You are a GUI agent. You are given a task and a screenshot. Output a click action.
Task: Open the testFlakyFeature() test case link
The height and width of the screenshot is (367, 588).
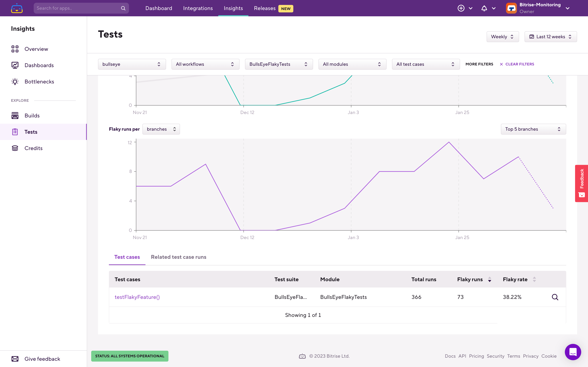137,297
